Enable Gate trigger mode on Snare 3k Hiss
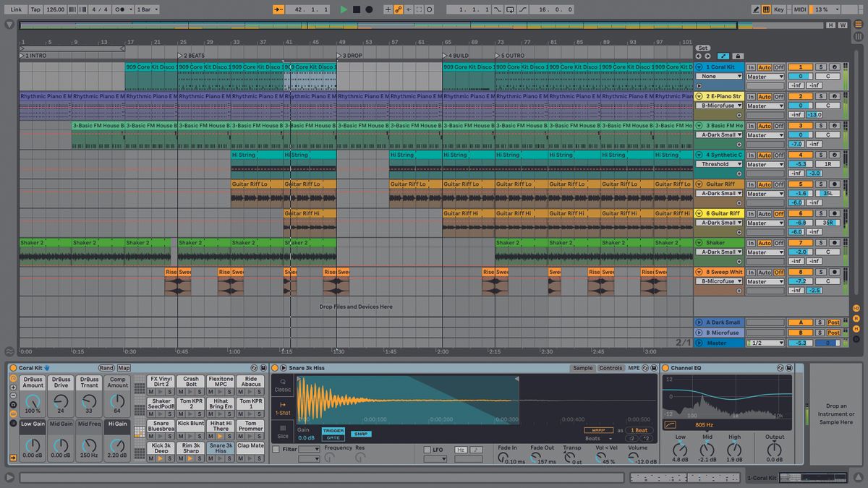868x488 pixels. (335, 436)
